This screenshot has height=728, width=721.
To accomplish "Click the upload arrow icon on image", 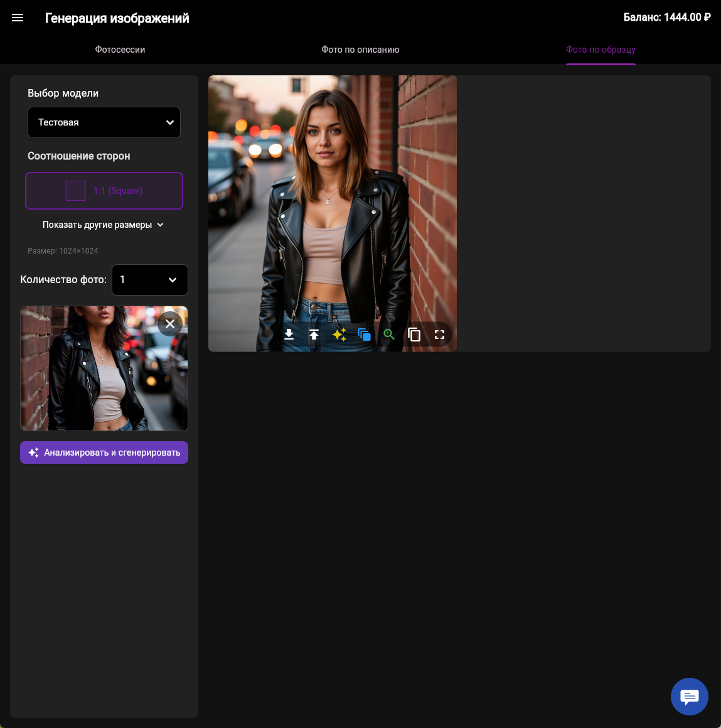I will pyautogui.click(x=314, y=335).
